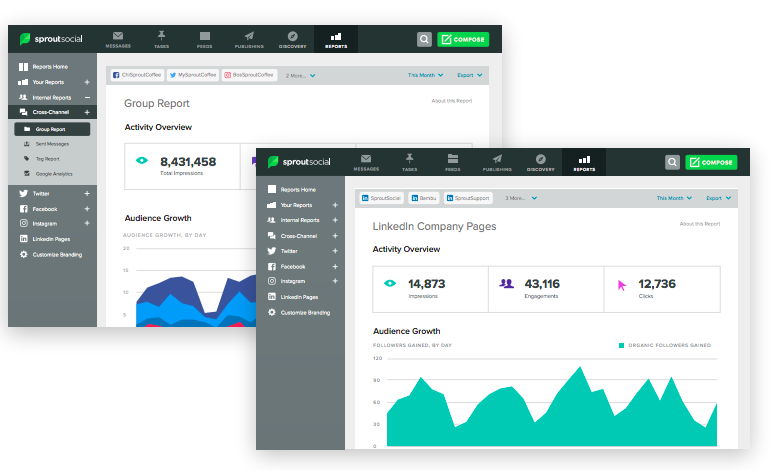
Task: Select ChiSproutCoffee Facebook profile chip
Action: coord(137,75)
